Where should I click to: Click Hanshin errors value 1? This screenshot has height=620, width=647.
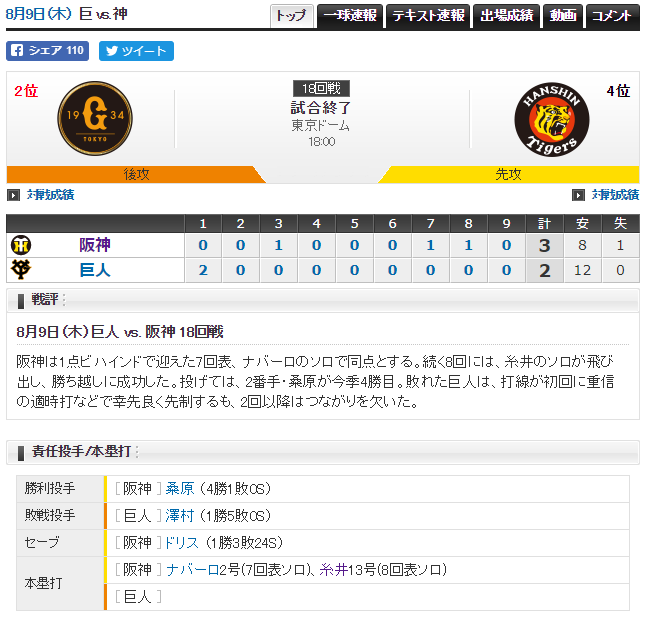tap(620, 245)
